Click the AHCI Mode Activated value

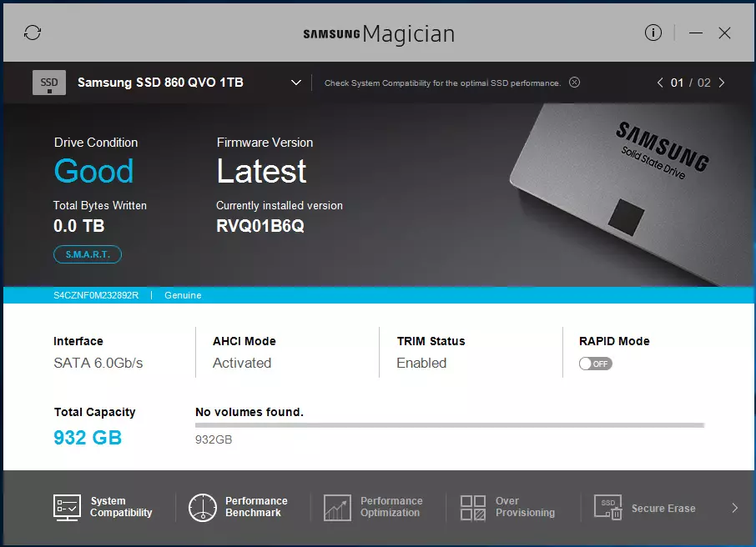coord(242,363)
